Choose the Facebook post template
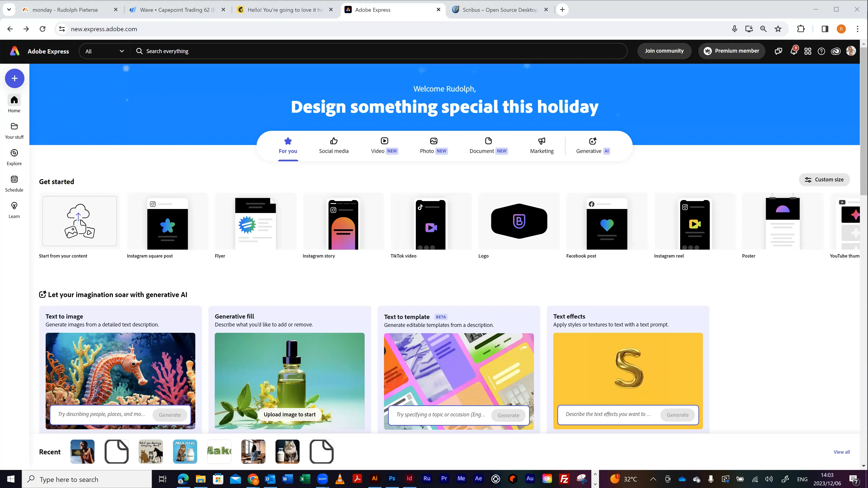Image resolution: width=868 pixels, height=488 pixels. [607, 226]
